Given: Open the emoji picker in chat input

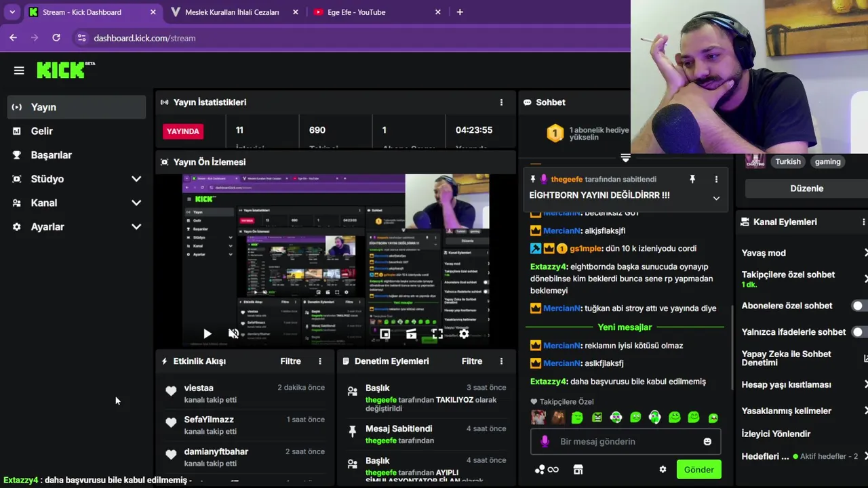Looking at the screenshot, I should [x=707, y=441].
